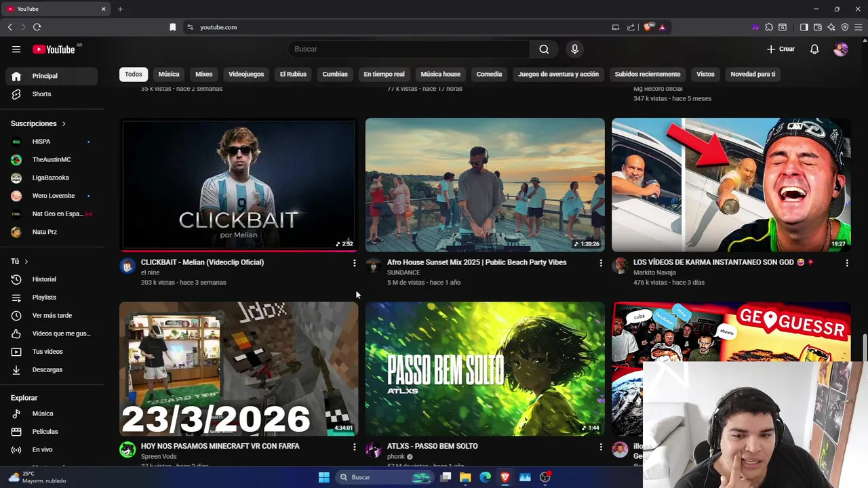Select the El Rubius filter chip
868x488 pixels.
coord(293,74)
